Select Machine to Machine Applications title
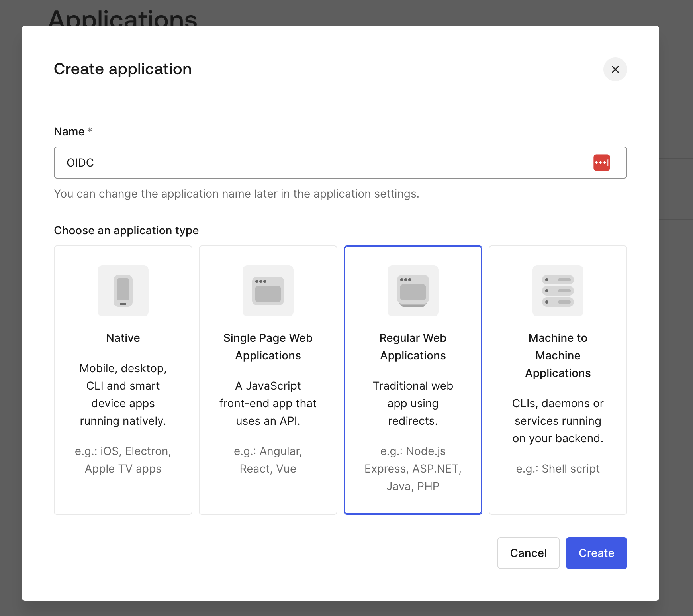 click(558, 355)
